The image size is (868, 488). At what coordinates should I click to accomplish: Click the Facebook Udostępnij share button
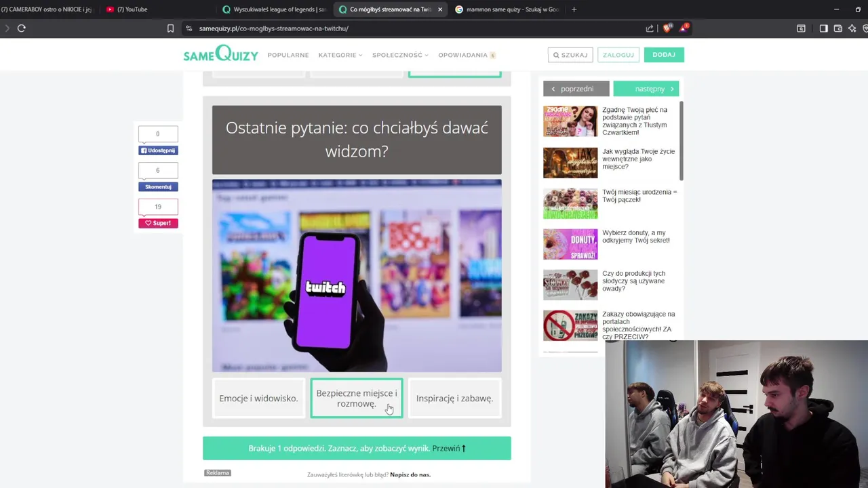coord(158,150)
